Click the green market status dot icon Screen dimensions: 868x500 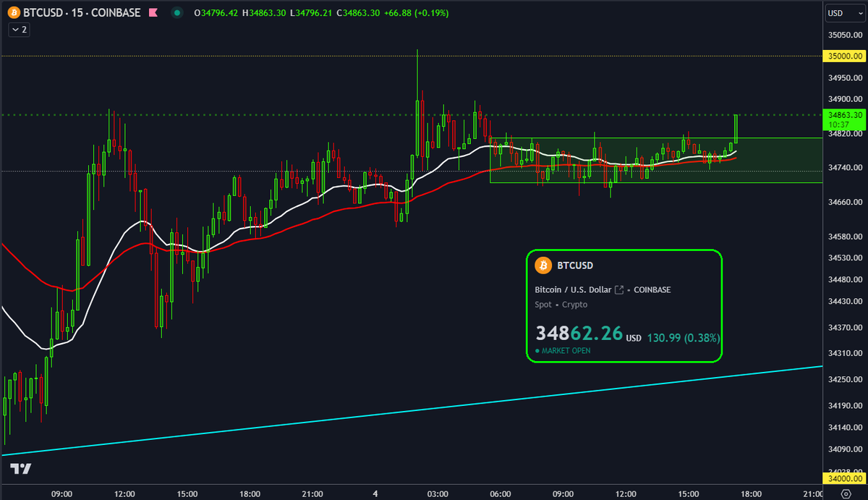pos(176,12)
